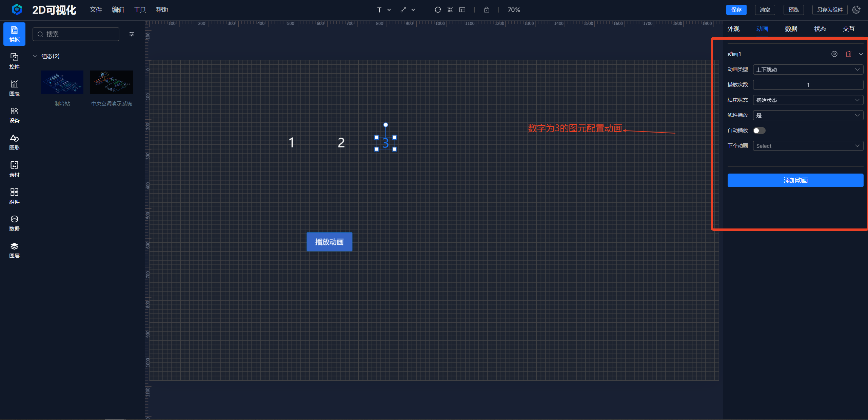Open the 图层 layers sidebar panel
The width and height of the screenshot is (868, 420).
pos(14,250)
